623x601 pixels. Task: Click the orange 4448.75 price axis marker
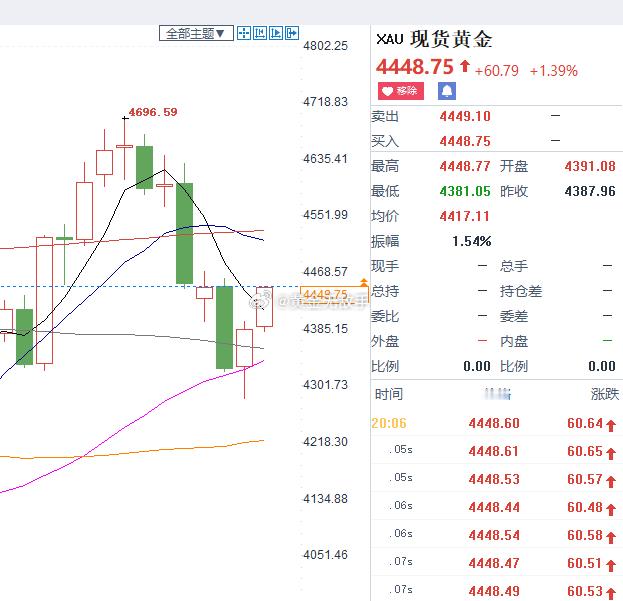pyautogui.click(x=334, y=294)
